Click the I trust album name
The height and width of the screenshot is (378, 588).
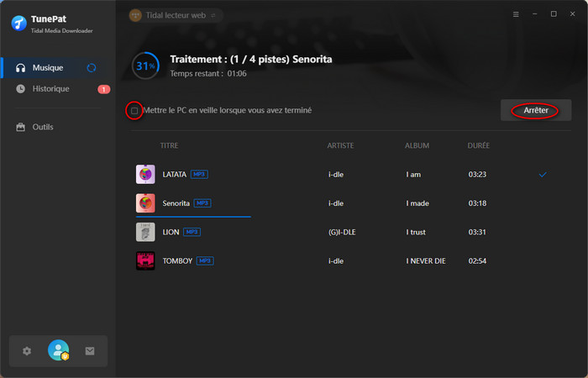(x=416, y=232)
